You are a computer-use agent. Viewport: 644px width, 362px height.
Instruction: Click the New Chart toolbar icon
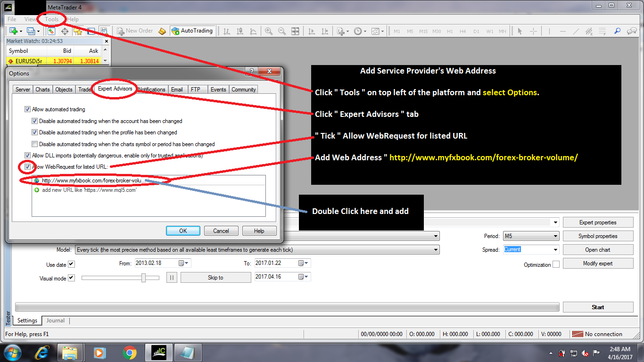click(x=13, y=31)
